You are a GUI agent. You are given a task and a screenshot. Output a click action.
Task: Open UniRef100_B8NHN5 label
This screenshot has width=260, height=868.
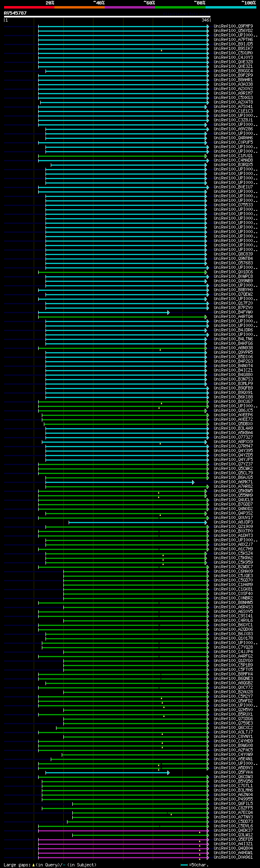233,602
